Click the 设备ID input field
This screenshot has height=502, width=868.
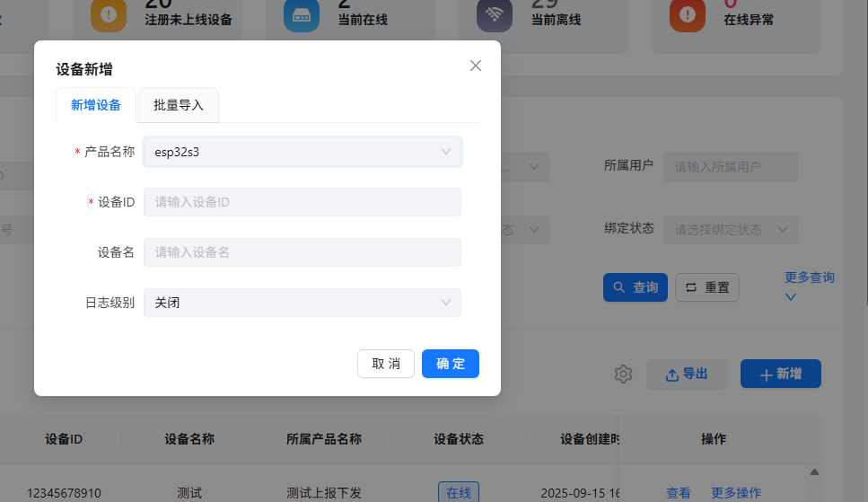(302, 202)
